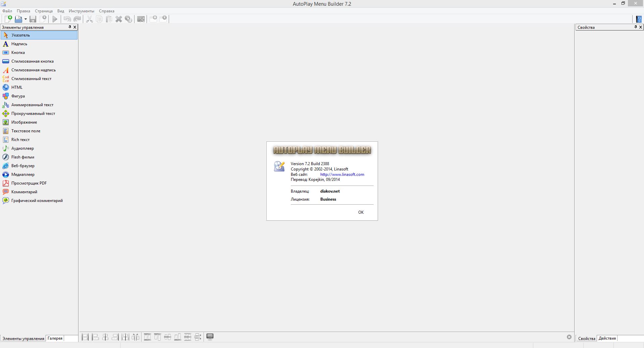Run the menu preview with the play icon
This screenshot has height=348, width=644.
(x=55, y=19)
